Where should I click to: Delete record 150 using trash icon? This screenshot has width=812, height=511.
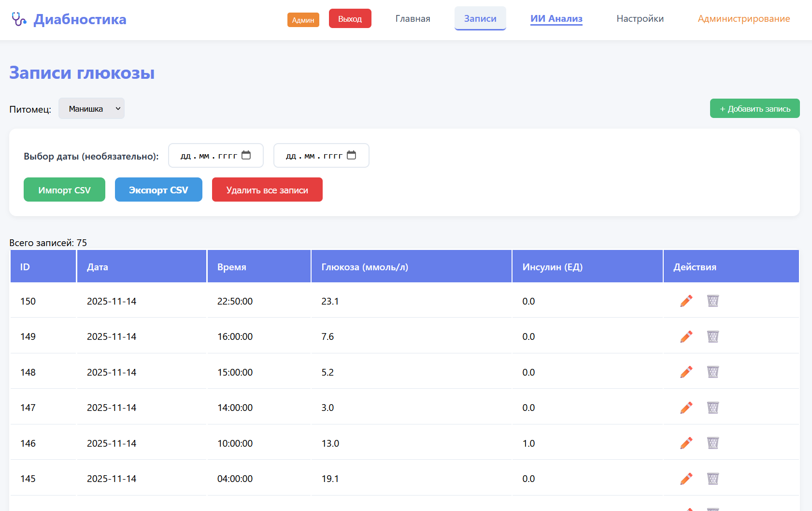pyautogui.click(x=712, y=301)
